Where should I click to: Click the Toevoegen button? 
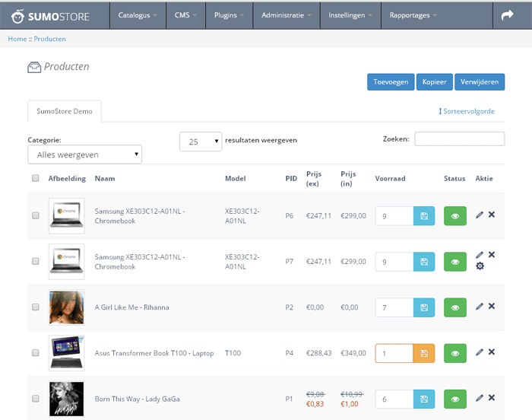click(390, 82)
